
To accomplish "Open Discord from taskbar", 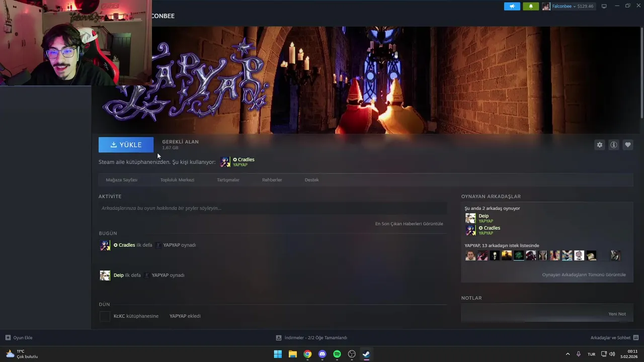I will tap(322, 354).
